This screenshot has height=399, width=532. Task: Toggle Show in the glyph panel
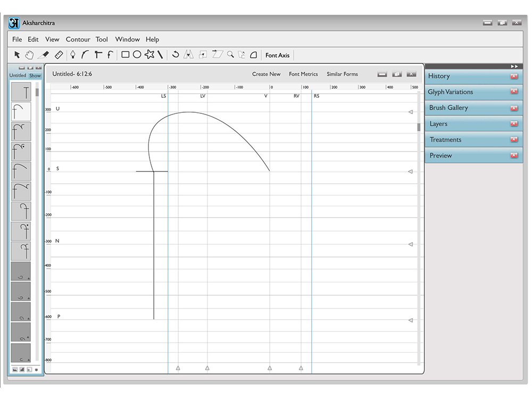point(35,76)
